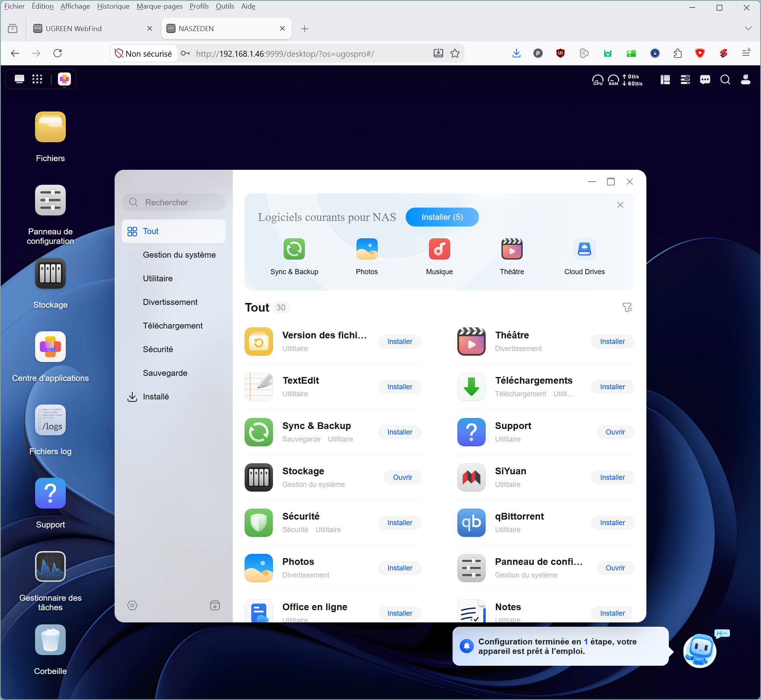Install the Sécurité app
The width and height of the screenshot is (761, 700).
(400, 523)
